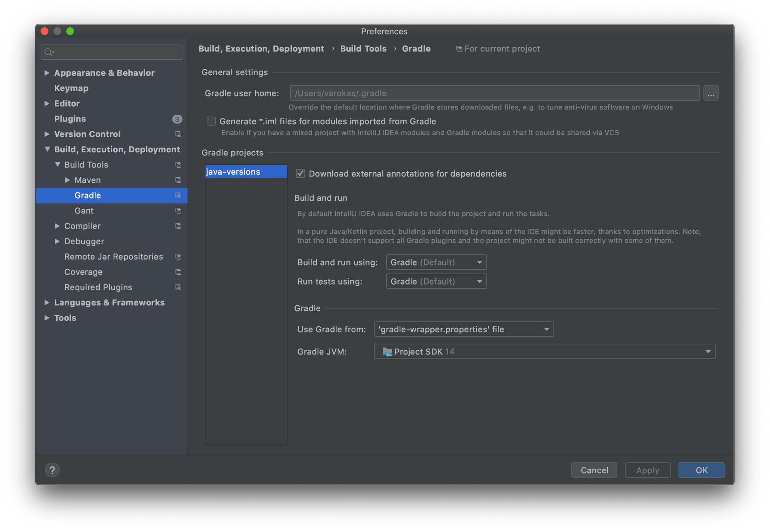
Task: Uncheck Download external annotations for dependencies
Action: point(301,173)
